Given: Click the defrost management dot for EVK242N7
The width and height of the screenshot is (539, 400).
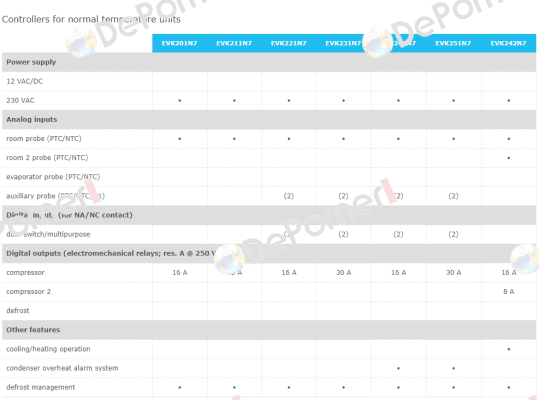Looking at the screenshot, I should click(508, 387).
